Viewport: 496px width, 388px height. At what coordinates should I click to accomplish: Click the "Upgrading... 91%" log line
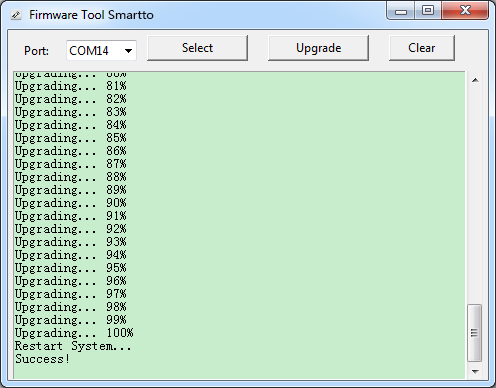click(71, 216)
